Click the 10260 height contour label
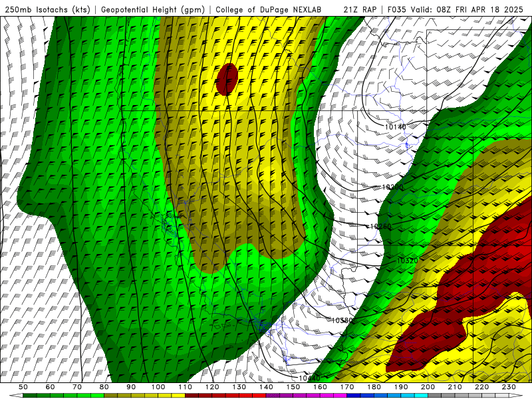Viewport: 532px width, 399px height. click(x=380, y=226)
